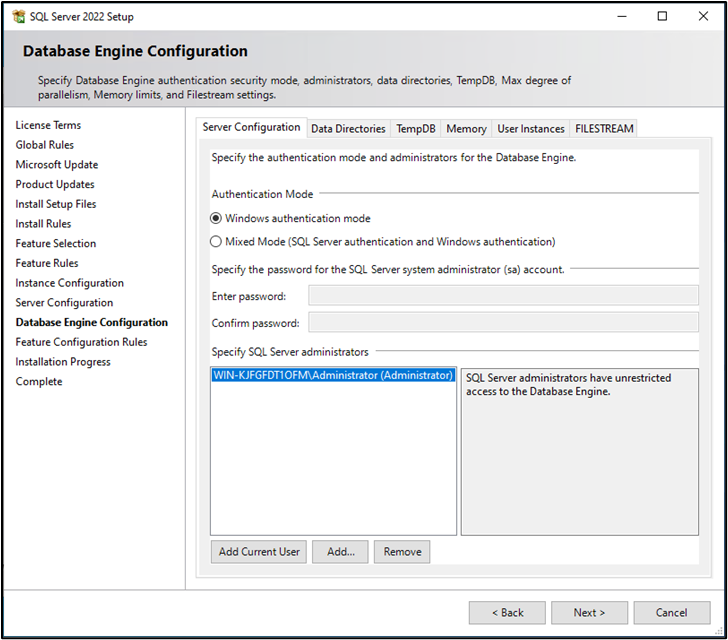Click Installation Progress step
Screen dimensions: 728x640
[x=63, y=362]
